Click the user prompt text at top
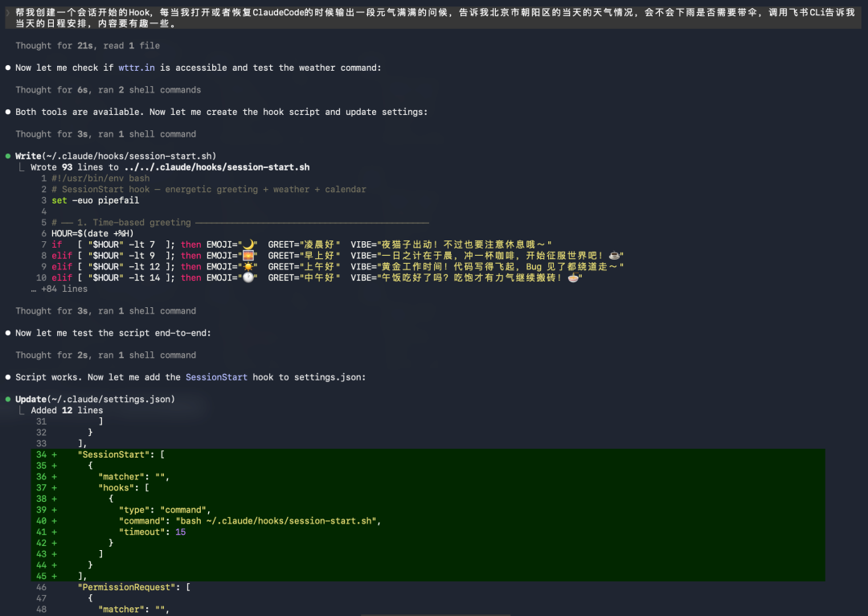 [435, 18]
